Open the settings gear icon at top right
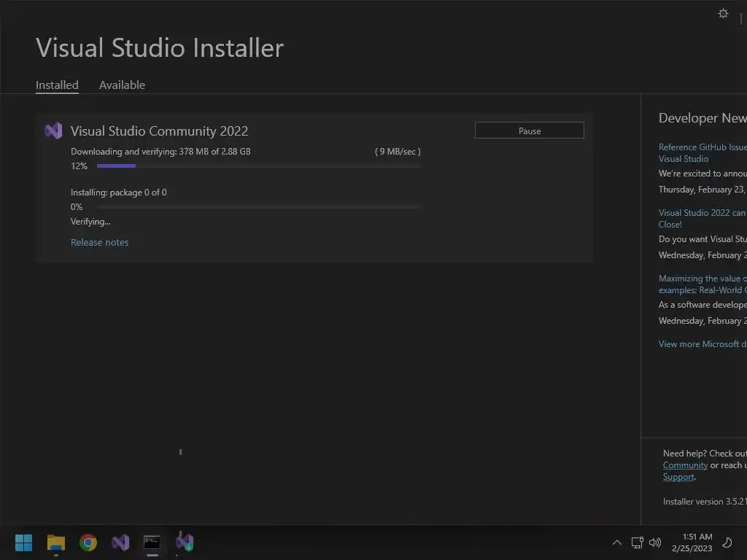Image resolution: width=747 pixels, height=560 pixels. pos(723,13)
